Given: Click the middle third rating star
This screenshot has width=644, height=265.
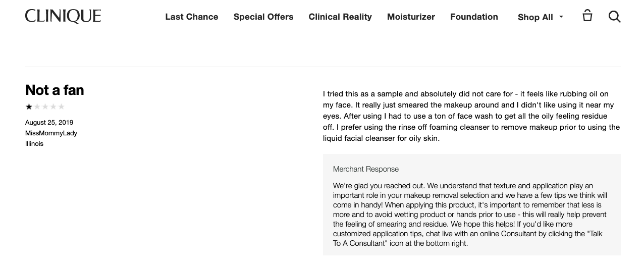Looking at the screenshot, I should point(45,107).
